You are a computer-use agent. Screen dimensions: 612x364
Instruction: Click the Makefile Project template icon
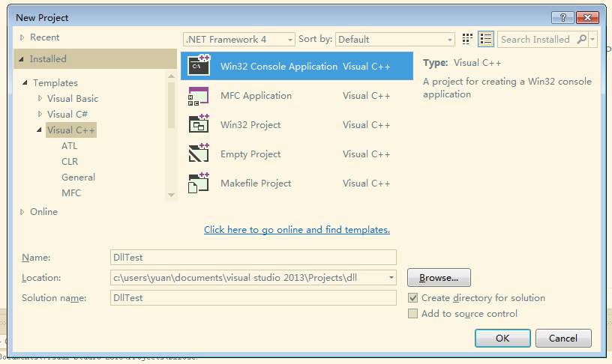click(199, 183)
